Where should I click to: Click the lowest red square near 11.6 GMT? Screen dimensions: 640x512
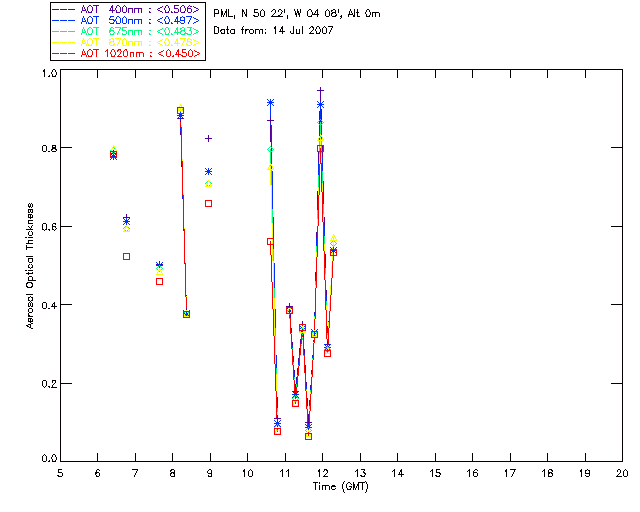tap(309, 436)
